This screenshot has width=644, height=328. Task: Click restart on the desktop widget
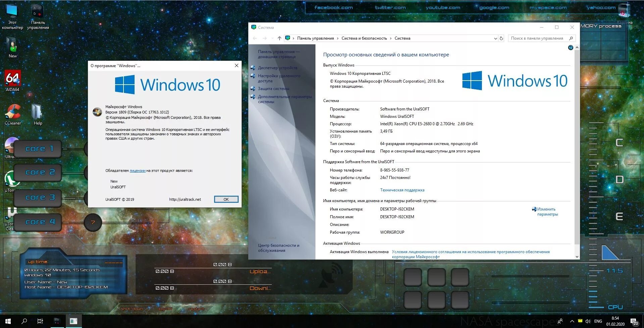[x=196, y=309]
